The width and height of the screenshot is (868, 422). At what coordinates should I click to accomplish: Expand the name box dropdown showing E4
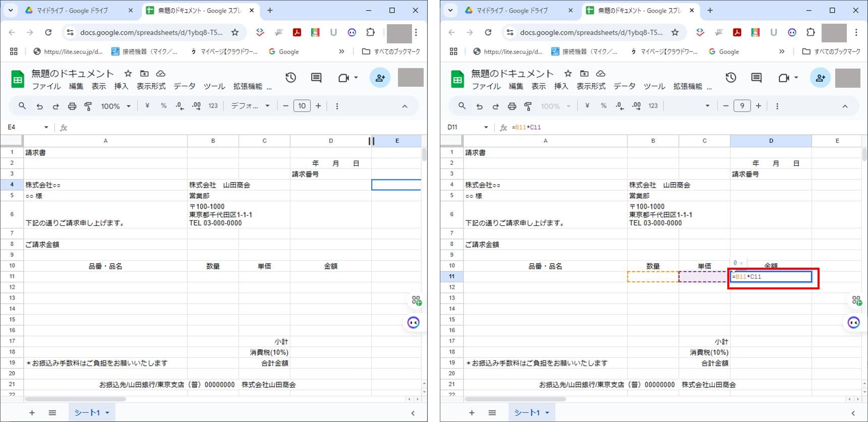(x=46, y=128)
